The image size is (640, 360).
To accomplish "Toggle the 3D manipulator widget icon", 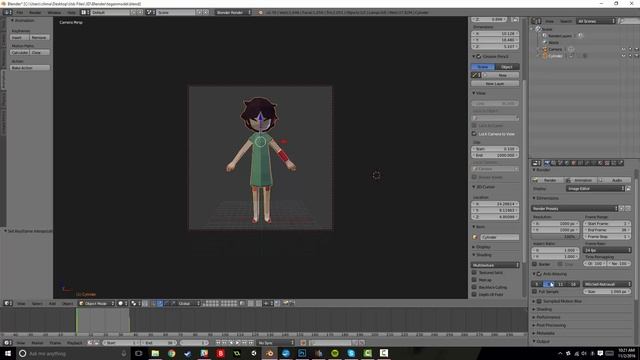I will point(153,303).
